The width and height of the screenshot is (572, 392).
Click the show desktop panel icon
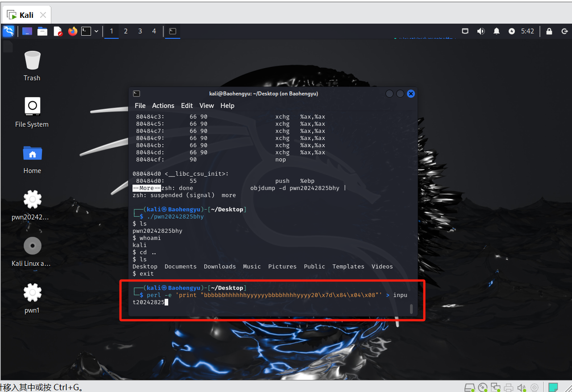[x=27, y=31]
